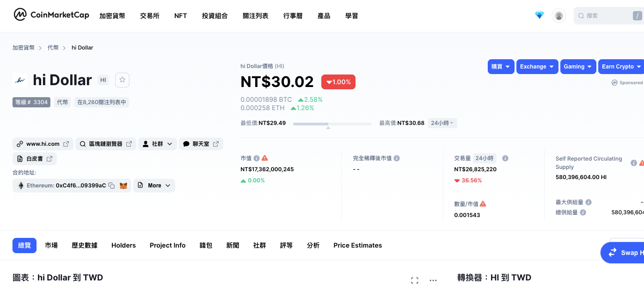Click circulating supply info icon
Screen dimensions: 644x286
(x=634, y=163)
